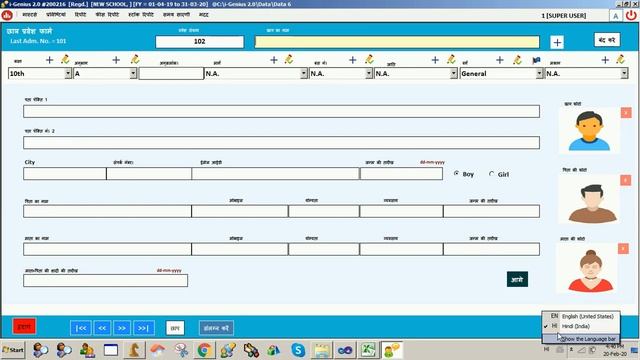Remove mother's photo with its red x
The width and height of the screenshot is (640, 360).
623,249
